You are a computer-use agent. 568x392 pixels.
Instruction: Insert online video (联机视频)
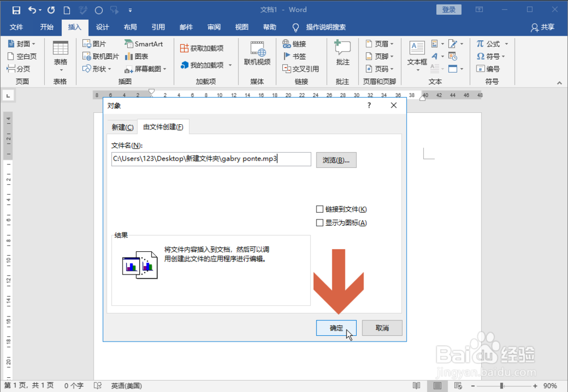tap(257, 53)
